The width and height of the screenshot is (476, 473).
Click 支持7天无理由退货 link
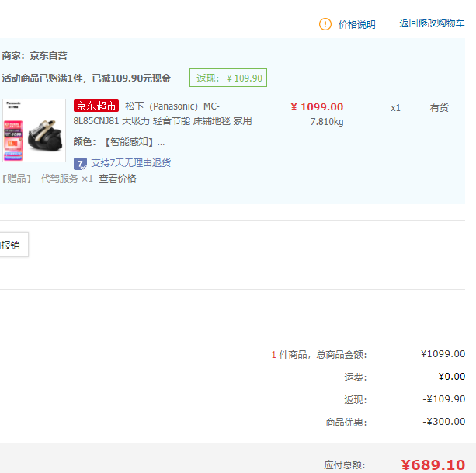tap(130, 163)
